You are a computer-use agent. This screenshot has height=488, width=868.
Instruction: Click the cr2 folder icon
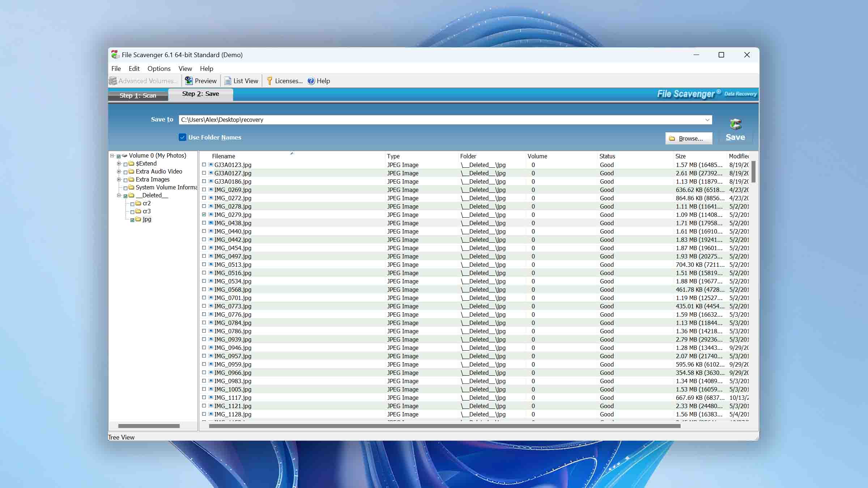coord(138,203)
